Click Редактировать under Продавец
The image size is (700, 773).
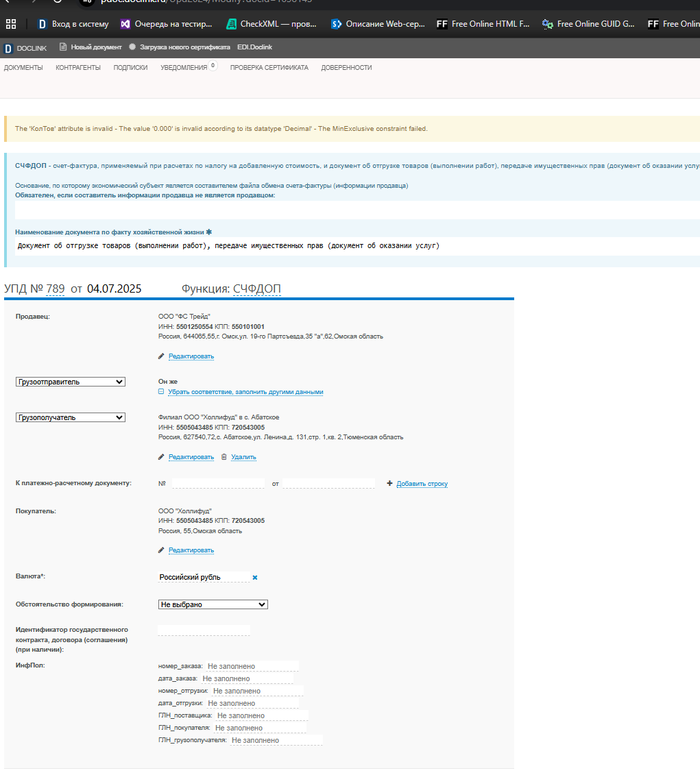click(191, 356)
